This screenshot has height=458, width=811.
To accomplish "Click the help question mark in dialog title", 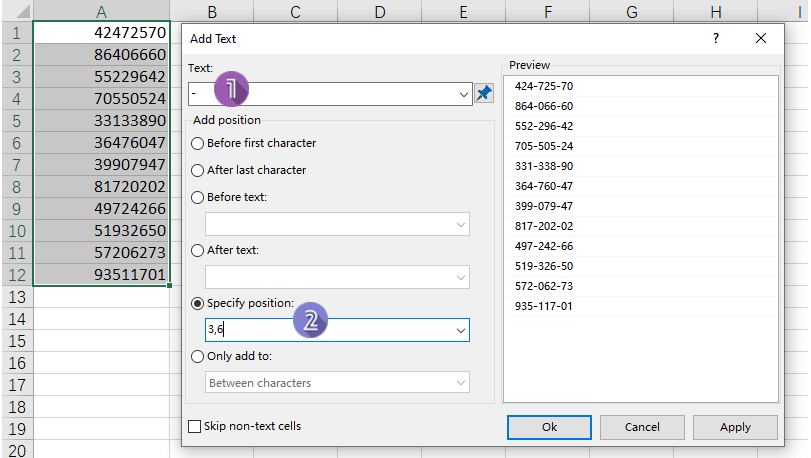I will click(x=715, y=38).
